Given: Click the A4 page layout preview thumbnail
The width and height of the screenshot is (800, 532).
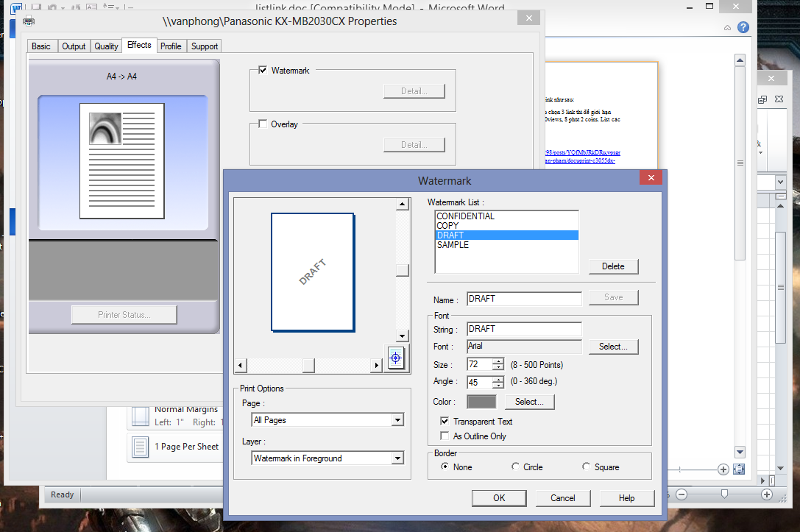Looking at the screenshot, I should [122, 161].
